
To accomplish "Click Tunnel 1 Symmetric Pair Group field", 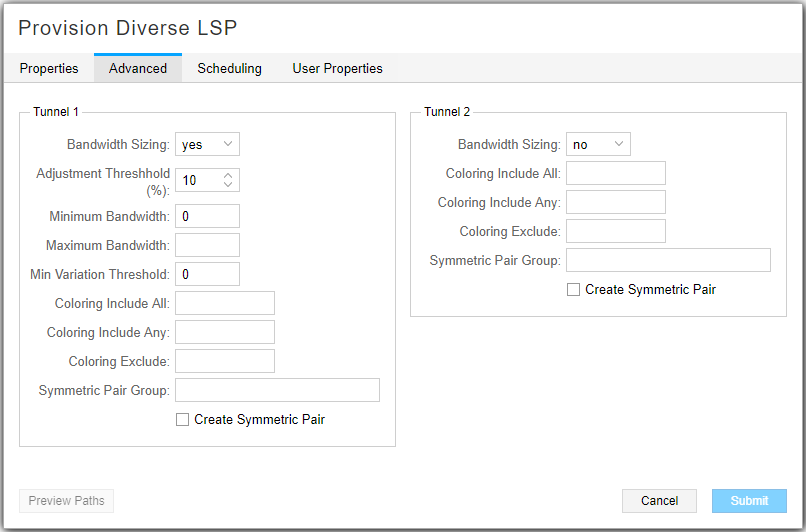I will [x=277, y=390].
